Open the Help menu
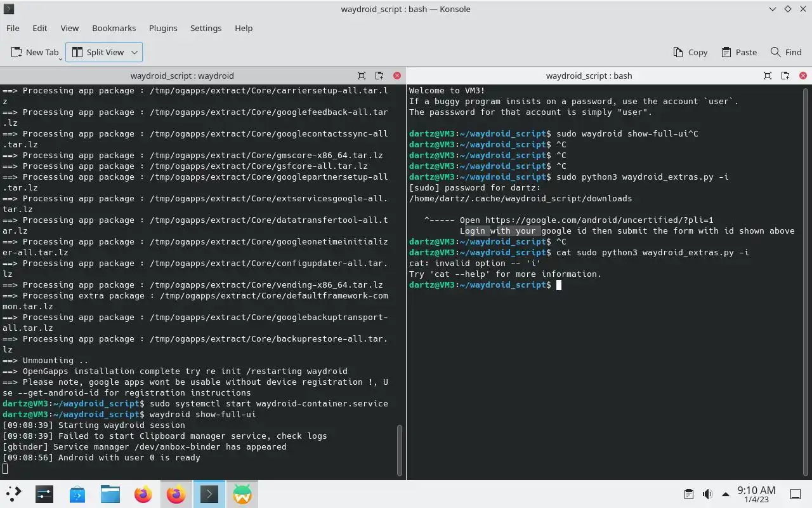 244,28
